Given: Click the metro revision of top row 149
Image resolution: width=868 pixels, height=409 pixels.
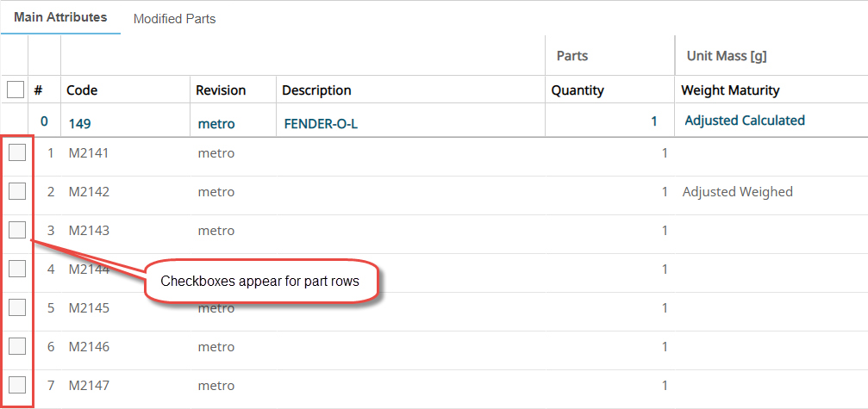Looking at the screenshot, I should tap(216, 124).
